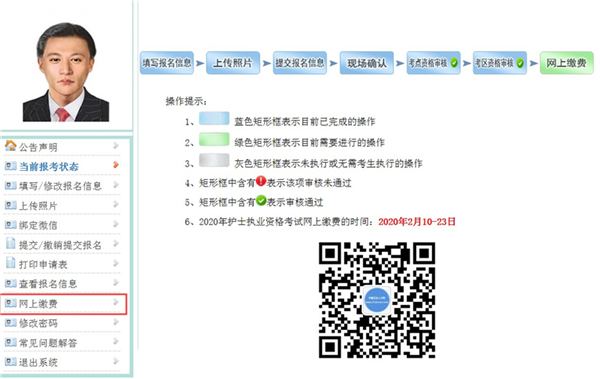Image resolution: width=600 pixels, height=379 pixels.
Task: Click the icon beside 上传照片 in sidebar
Action: [10, 205]
